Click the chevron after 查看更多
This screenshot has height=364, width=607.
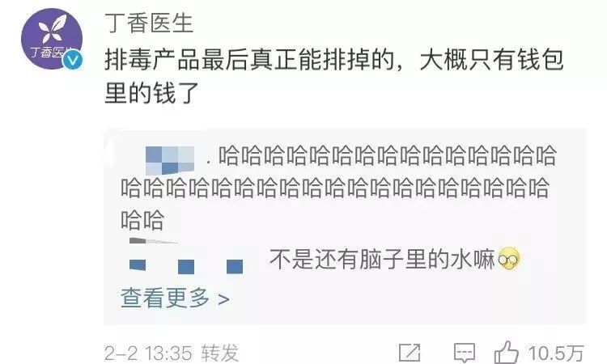tap(223, 299)
